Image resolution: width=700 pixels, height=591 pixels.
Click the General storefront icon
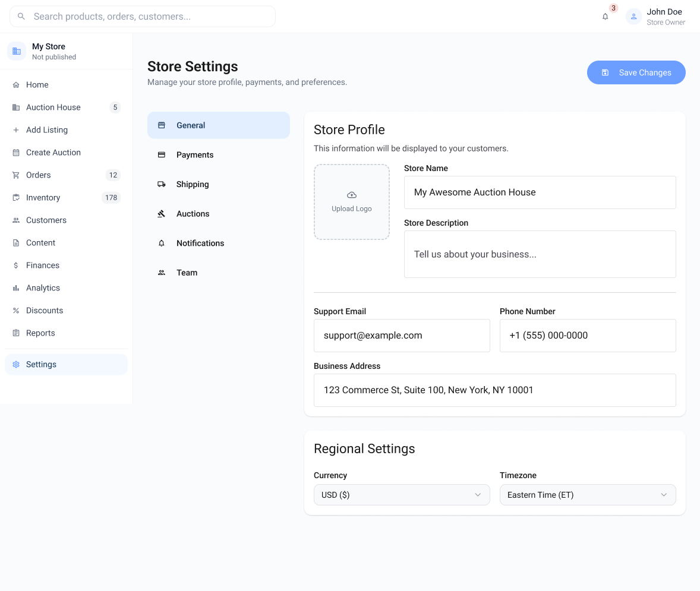162,125
